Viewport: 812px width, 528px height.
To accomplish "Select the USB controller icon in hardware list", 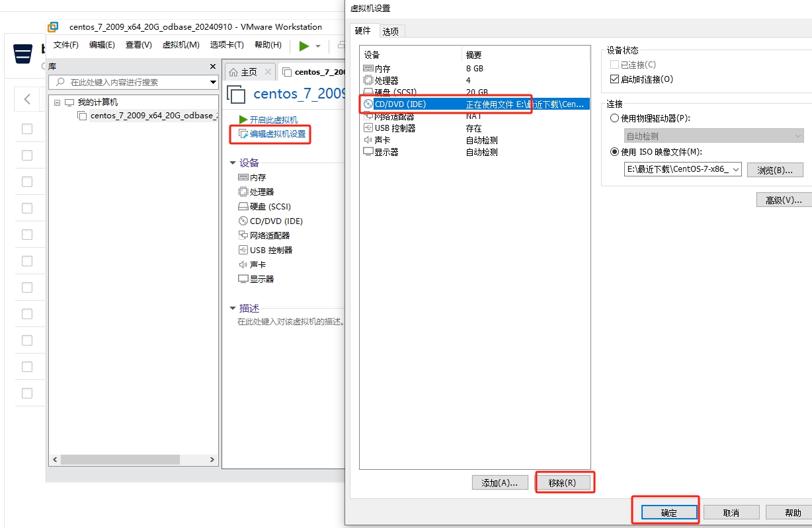I will point(368,128).
